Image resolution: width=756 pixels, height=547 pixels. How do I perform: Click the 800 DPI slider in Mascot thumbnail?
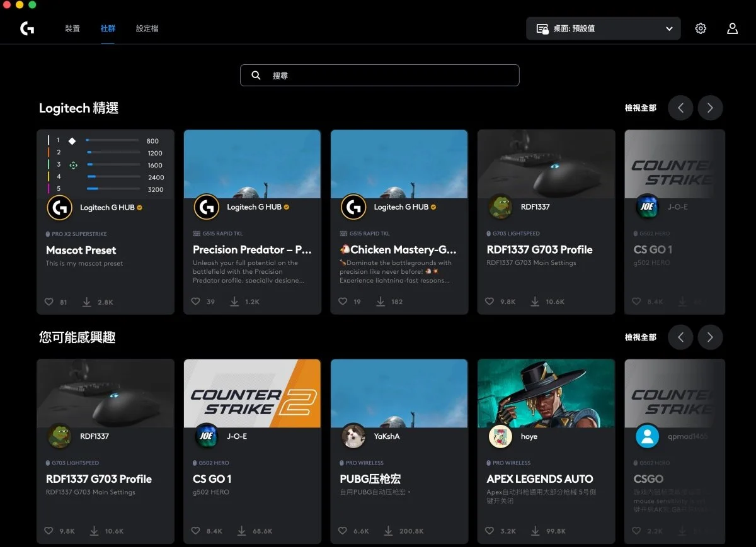pyautogui.click(x=112, y=140)
